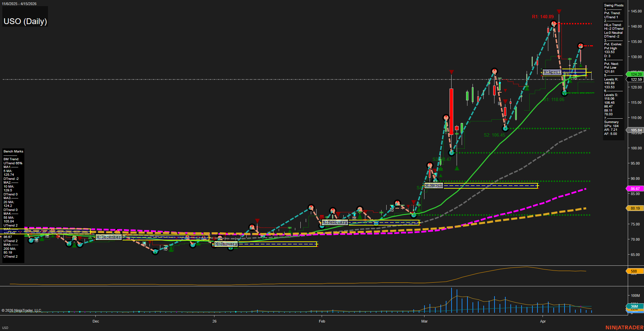The image size is (644, 331).
Task: Click the gray 105.84 price axis tag
Action: [x=635, y=130]
